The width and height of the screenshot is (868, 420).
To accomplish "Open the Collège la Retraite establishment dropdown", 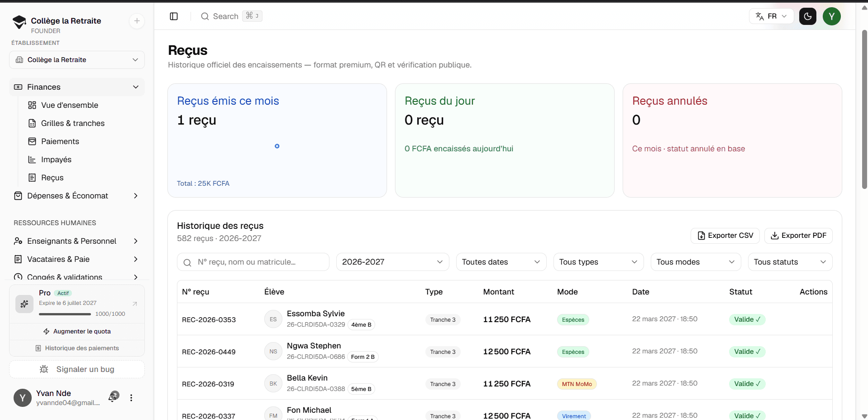I will click(77, 60).
